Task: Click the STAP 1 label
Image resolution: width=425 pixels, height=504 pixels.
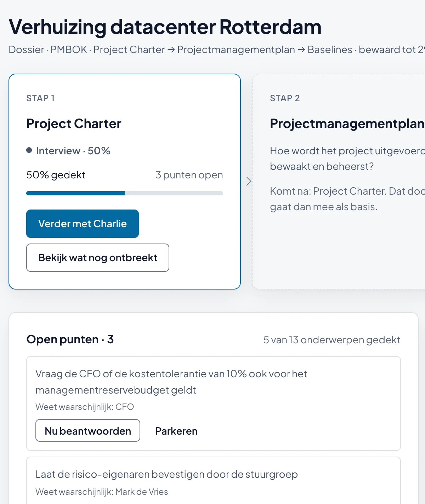Action: click(x=40, y=98)
